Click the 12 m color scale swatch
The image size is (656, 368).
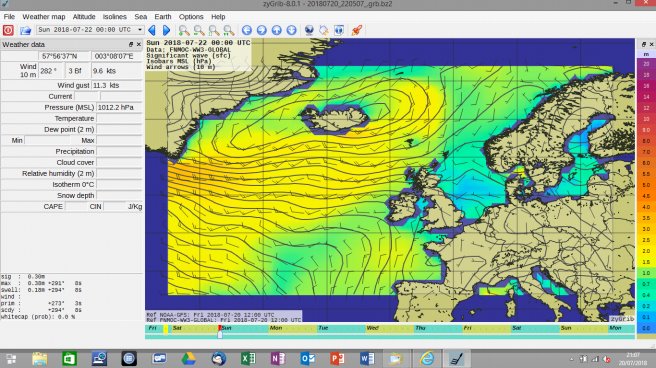coord(646,108)
